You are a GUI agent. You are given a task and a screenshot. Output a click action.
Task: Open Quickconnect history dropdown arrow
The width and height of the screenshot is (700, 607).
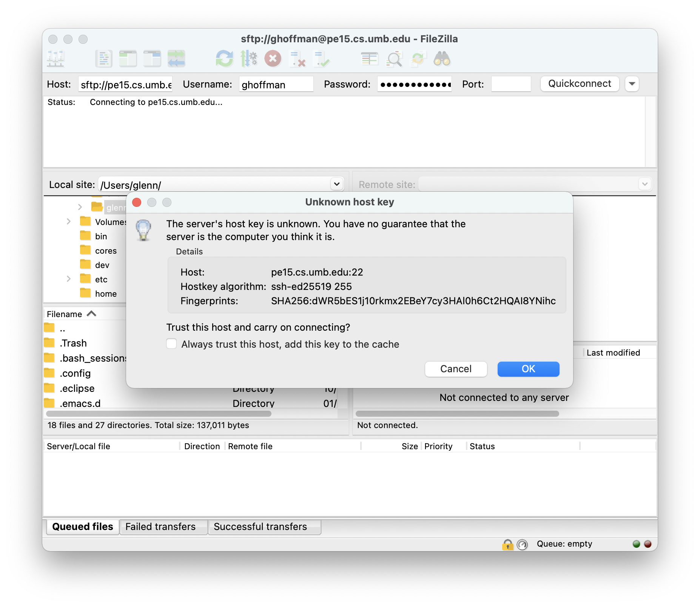click(632, 84)
